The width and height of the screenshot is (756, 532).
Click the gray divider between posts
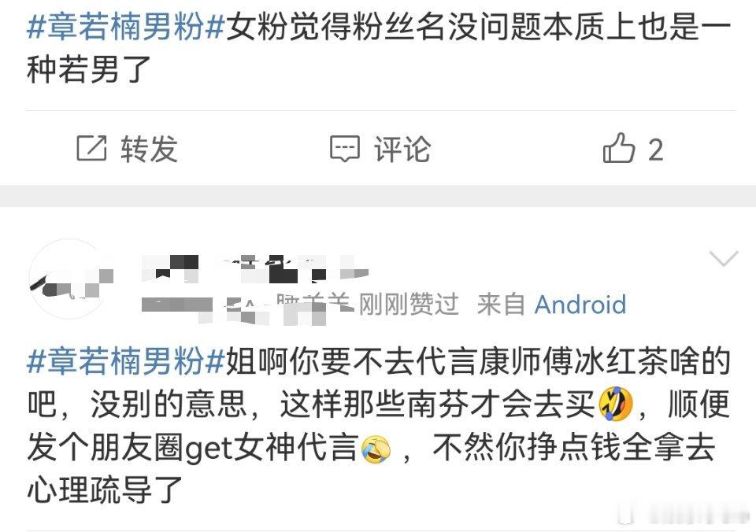378,196
